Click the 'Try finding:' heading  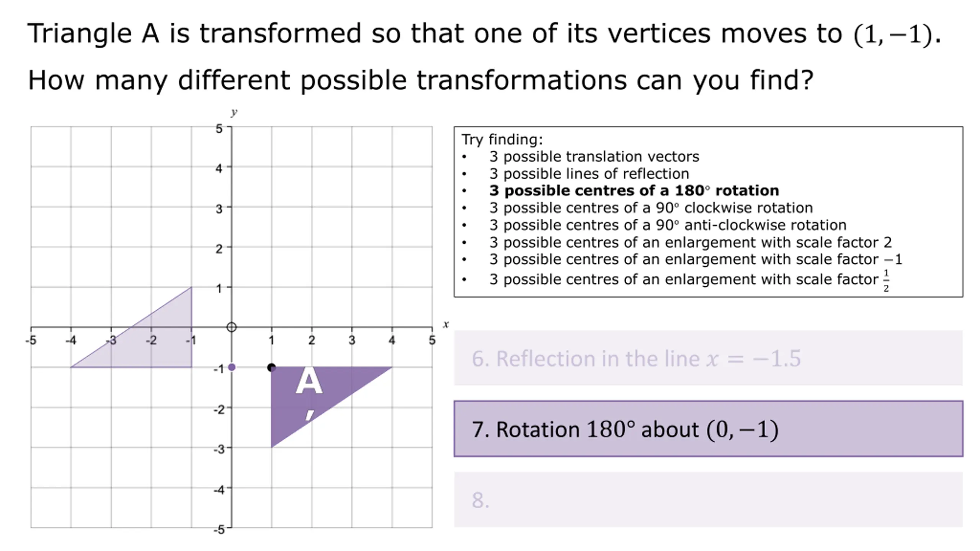pyautogui.click(x=502, y=140)
